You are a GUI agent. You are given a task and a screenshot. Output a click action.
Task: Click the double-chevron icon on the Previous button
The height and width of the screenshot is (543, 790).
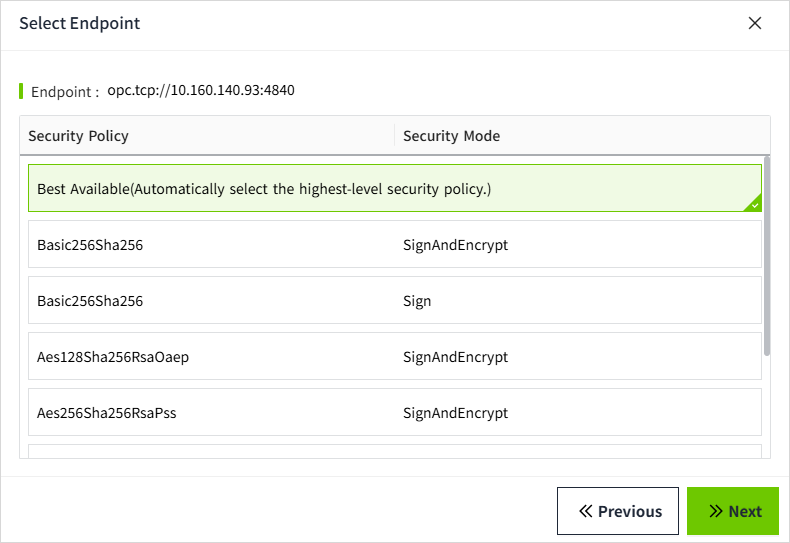click(x=585, y=511)
